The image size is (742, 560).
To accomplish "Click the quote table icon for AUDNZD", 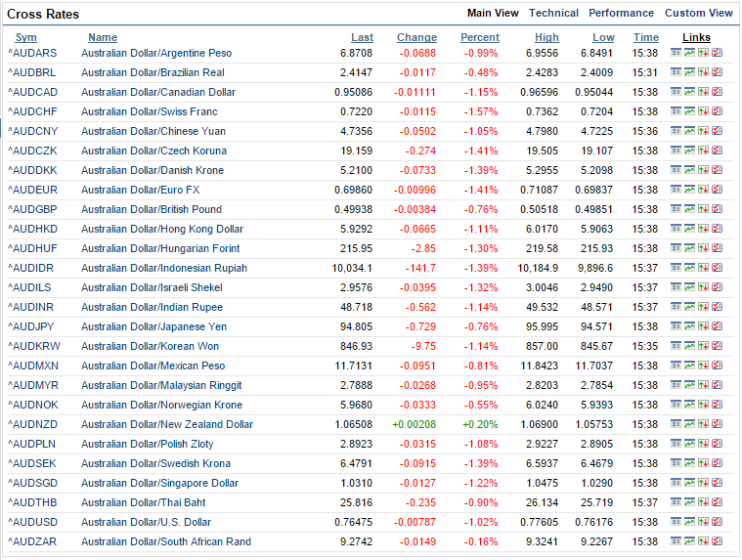I will 676,424.
